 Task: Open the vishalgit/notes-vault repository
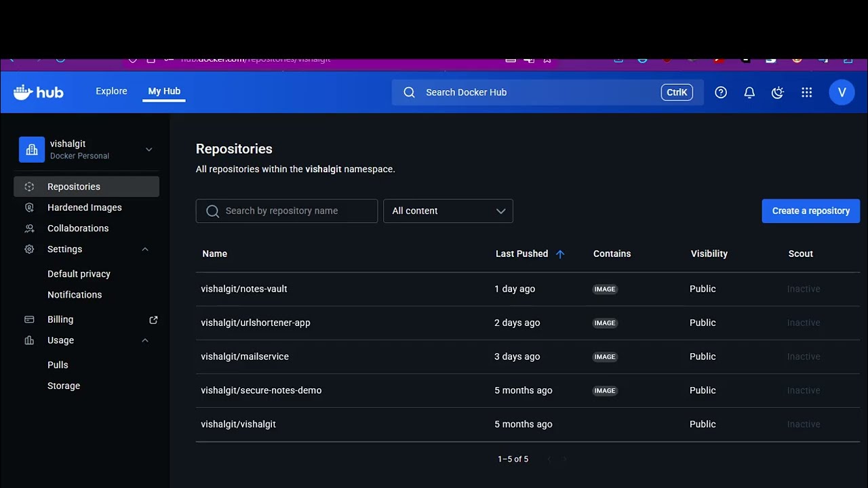[244, 289]
